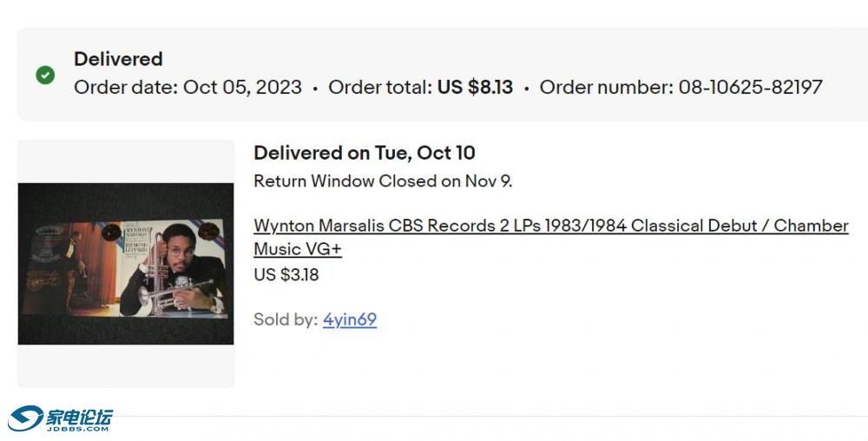
Task: Click the Return Window Closed notice
Action: tap(383, 181)
